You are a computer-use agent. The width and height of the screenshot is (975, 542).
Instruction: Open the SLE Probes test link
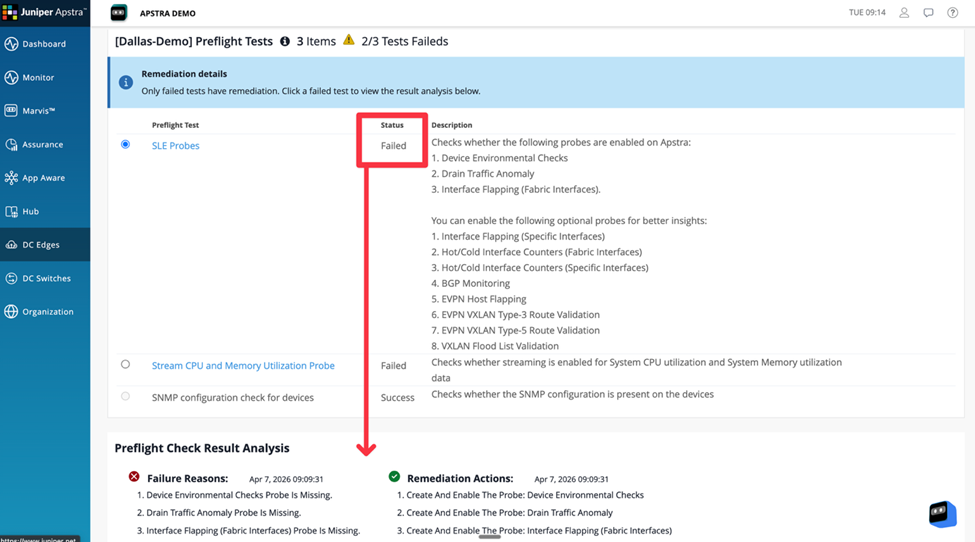175,145
